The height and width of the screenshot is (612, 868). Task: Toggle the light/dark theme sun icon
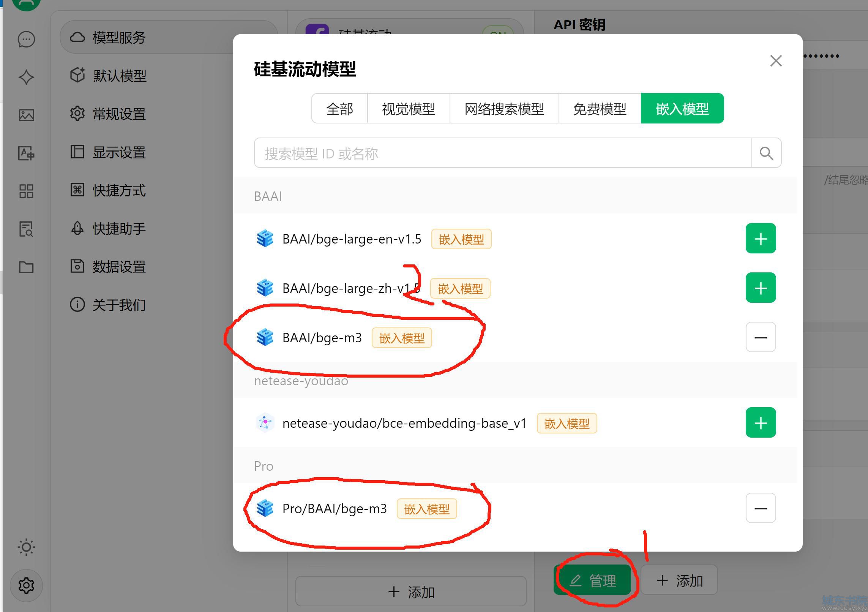pos(26,547)
